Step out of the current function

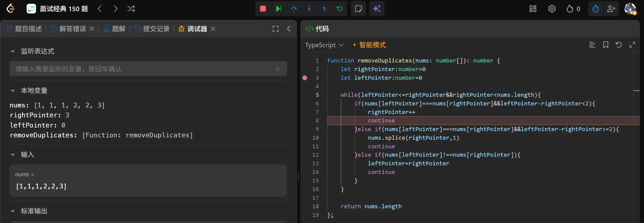pos(324,9)
